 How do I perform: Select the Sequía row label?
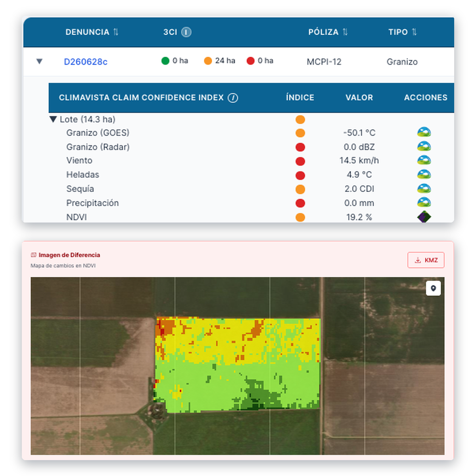(80, 189)
